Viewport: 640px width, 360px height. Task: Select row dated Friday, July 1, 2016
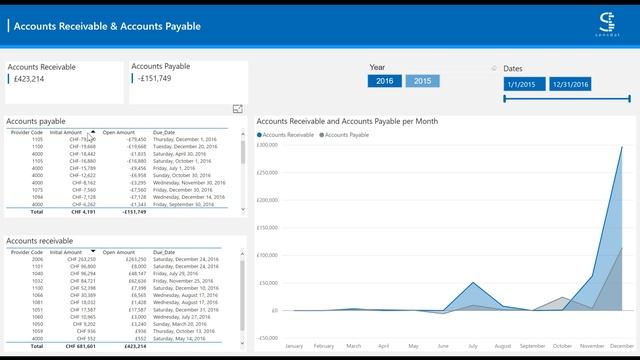coord(117,168)
